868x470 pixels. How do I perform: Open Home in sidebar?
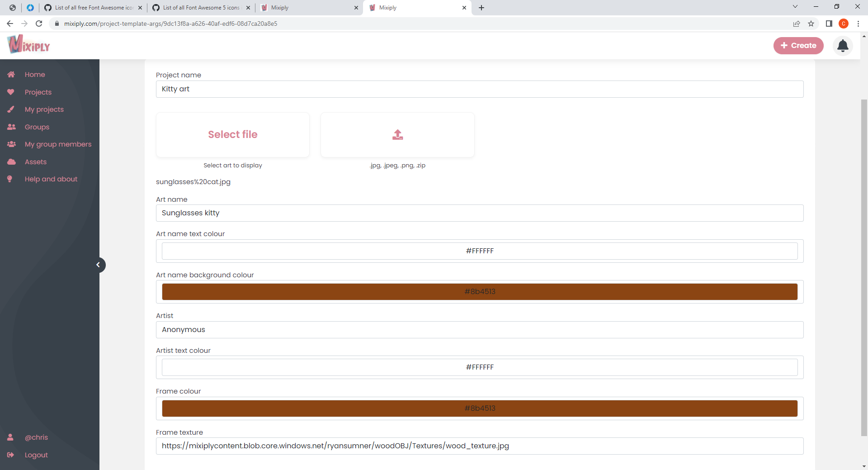coord(35,75)
